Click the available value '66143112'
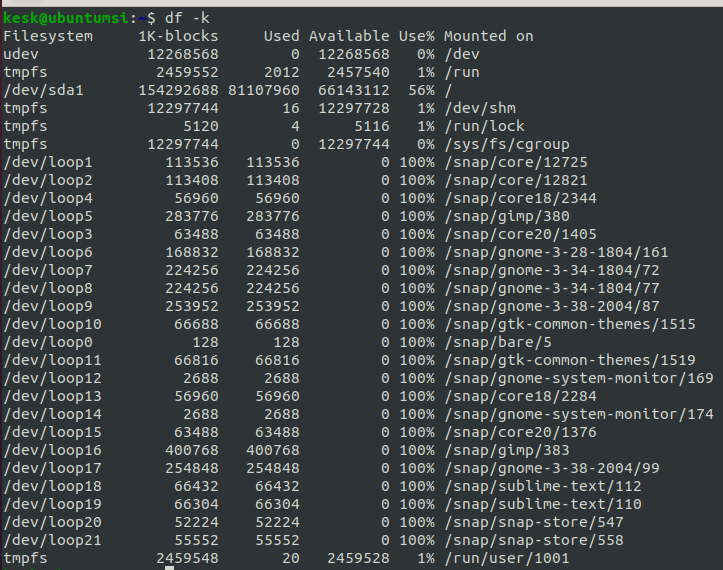 (354, 90)
